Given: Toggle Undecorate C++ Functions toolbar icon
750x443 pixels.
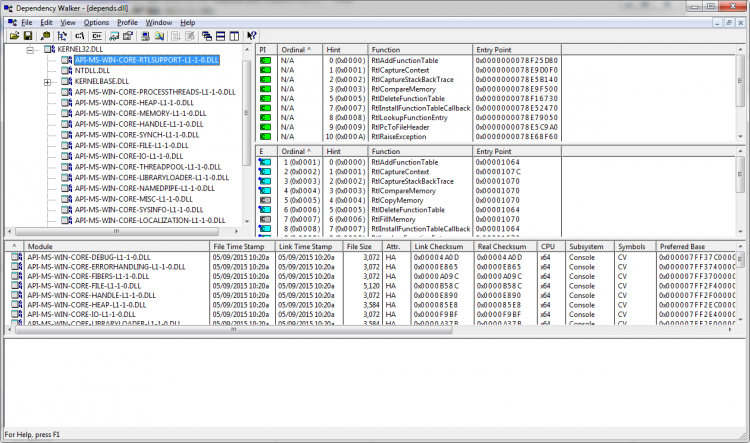Looking at the screenshot, I should [97, 36].
